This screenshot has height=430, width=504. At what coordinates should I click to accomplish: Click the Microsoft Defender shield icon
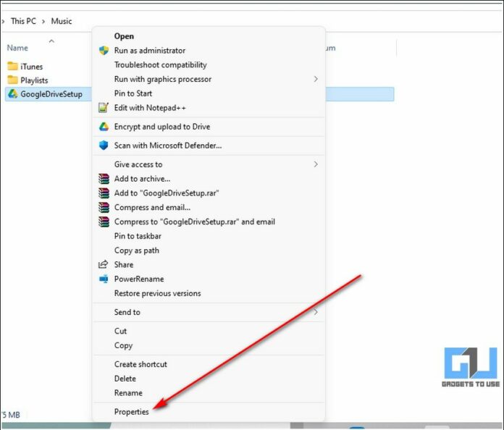(x=104, y=146)
